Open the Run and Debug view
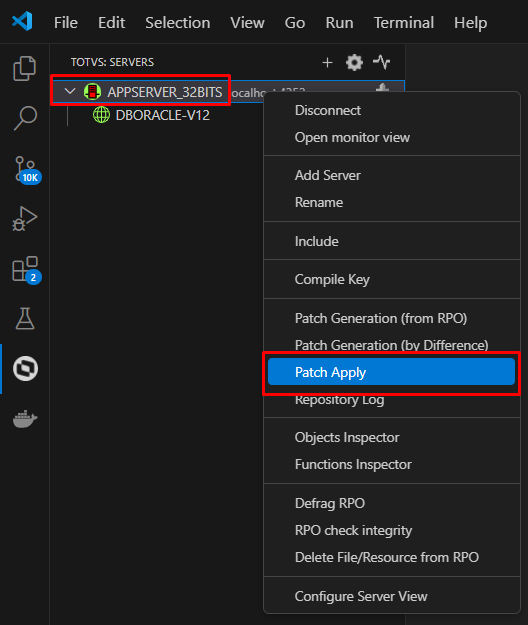Image resolution: width=528 pixels, height=625 pixels. (25, 218)
